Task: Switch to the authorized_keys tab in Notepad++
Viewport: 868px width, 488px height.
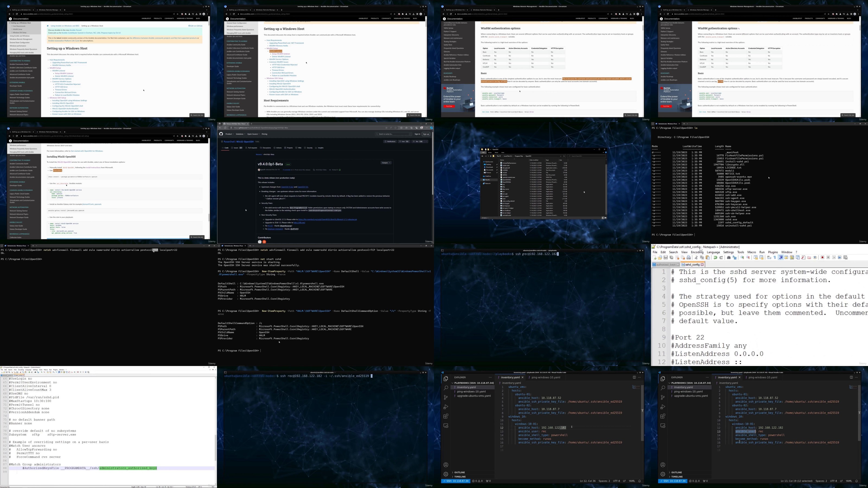Action: (665, 265)
